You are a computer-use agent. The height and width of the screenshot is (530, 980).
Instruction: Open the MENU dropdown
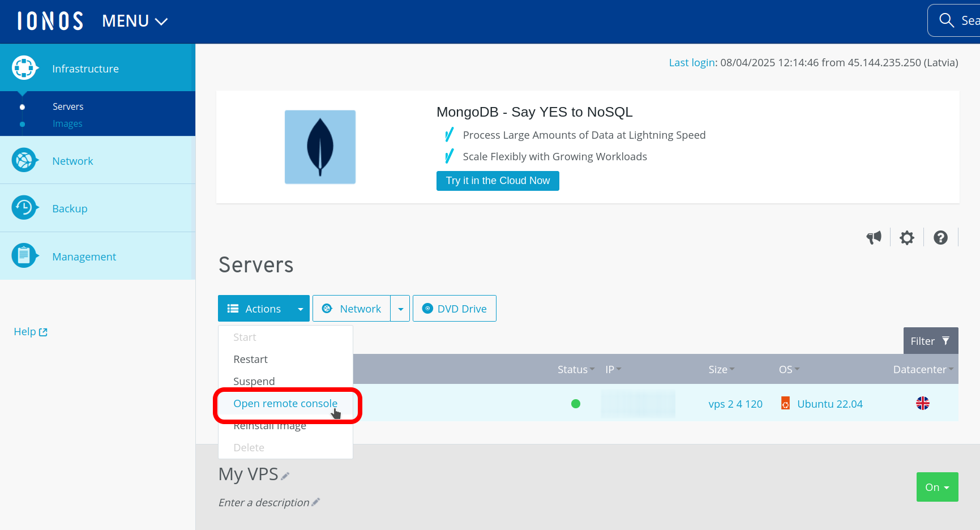(x=135, y=21)
